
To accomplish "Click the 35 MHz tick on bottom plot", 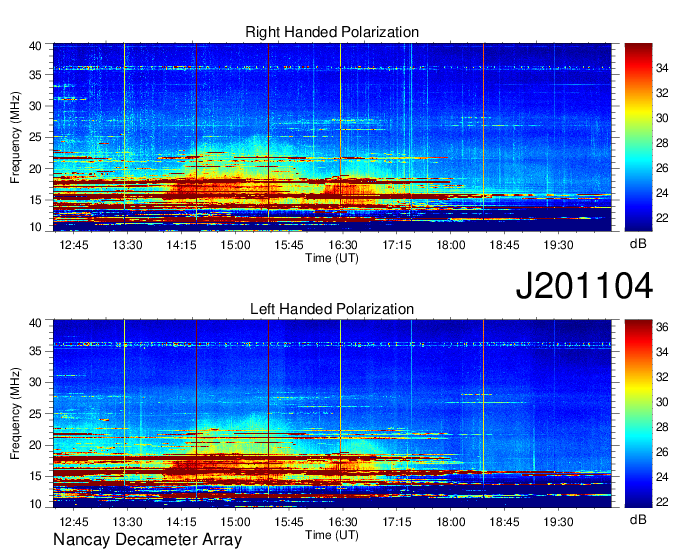I will tap(35, 351).
